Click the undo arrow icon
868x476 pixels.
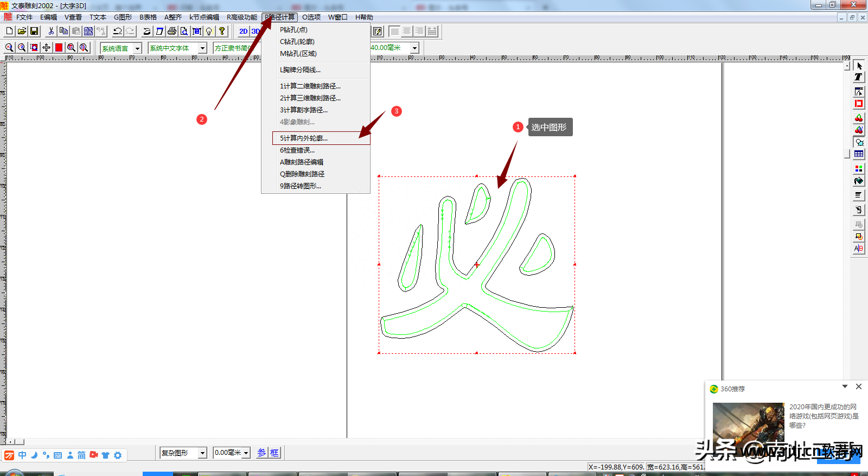coord(117,31)
